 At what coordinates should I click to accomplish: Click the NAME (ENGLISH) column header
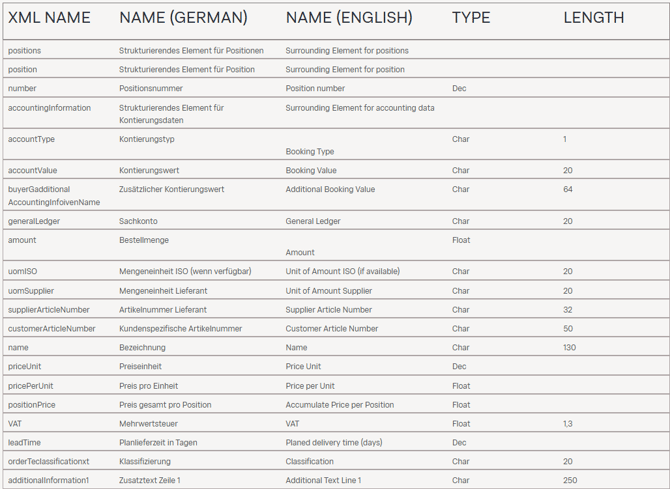click(348, 17)
